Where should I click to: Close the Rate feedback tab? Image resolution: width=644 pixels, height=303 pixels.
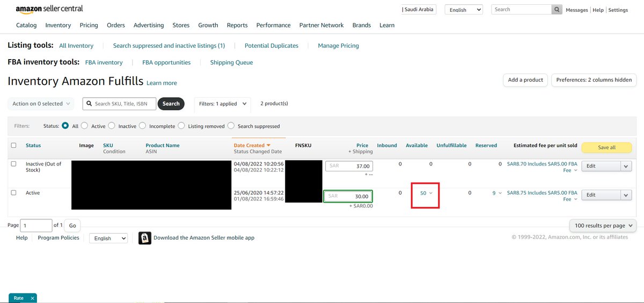pyautogui.click(x=32, y=298)
